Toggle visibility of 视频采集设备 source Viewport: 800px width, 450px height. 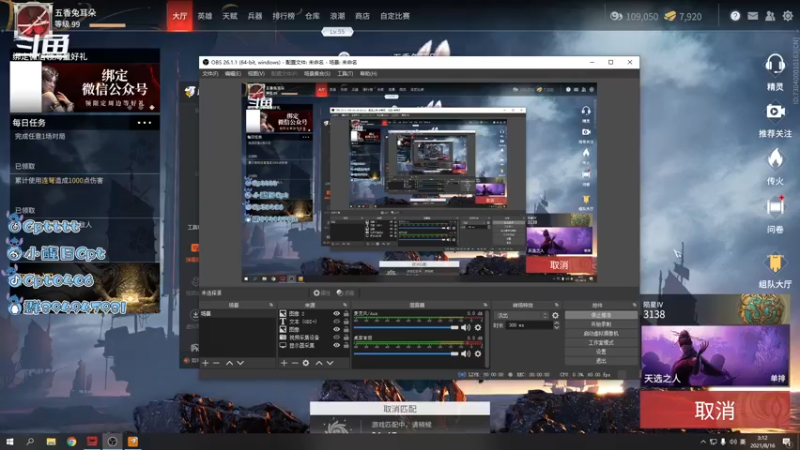coord(336,337)
